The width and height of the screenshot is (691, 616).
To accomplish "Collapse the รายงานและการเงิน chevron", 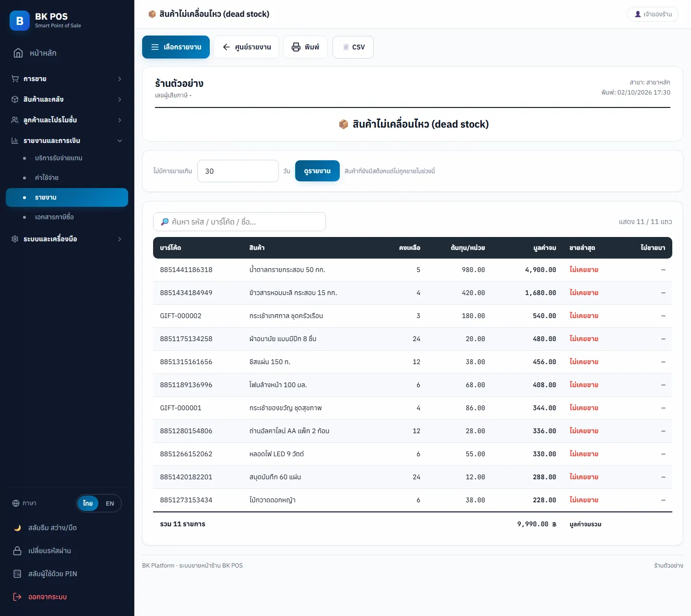I will click(119, 141).
